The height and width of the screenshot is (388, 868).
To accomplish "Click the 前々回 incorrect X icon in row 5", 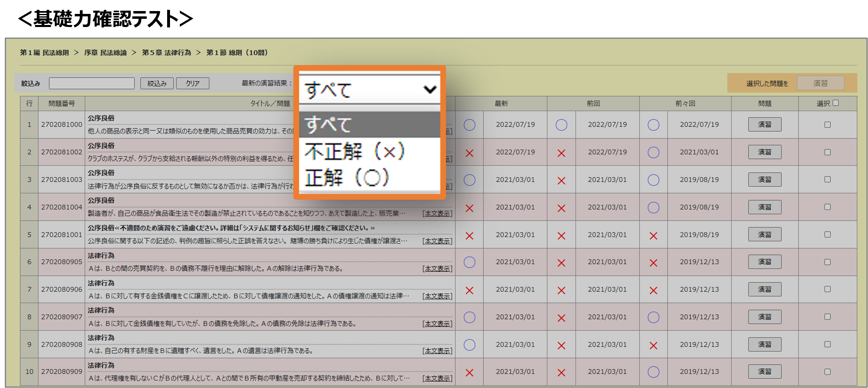I will (653, 236).
